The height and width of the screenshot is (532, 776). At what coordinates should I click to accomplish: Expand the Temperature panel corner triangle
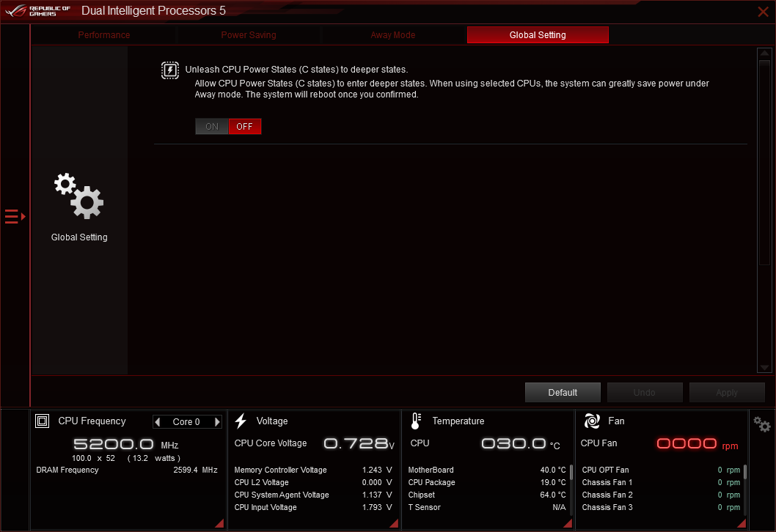click(568, 523)
